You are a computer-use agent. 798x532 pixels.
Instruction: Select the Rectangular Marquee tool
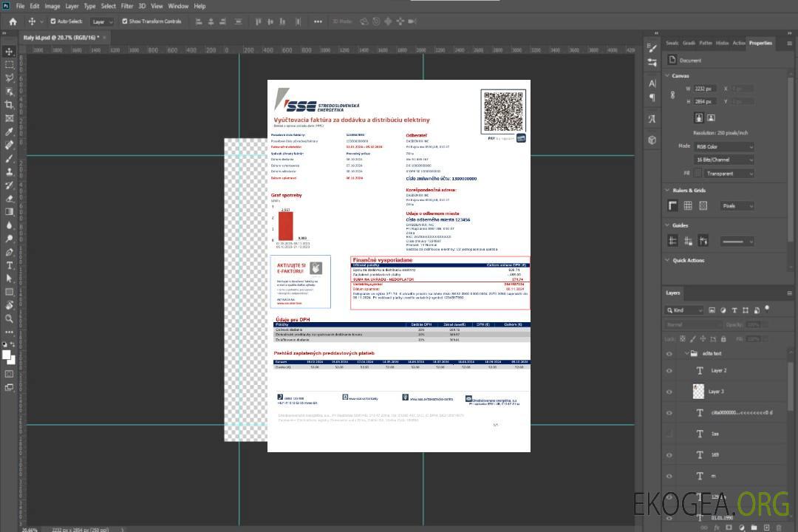[x=9, y=65]
